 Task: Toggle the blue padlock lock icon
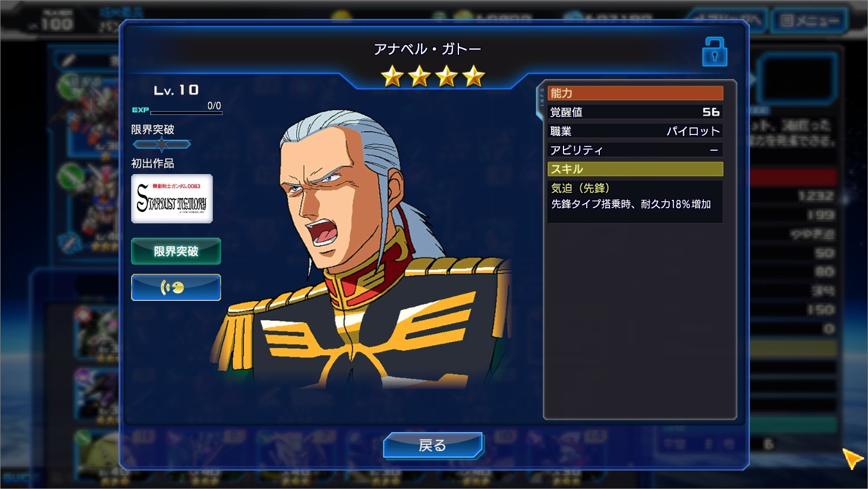(x=715, y=52)
